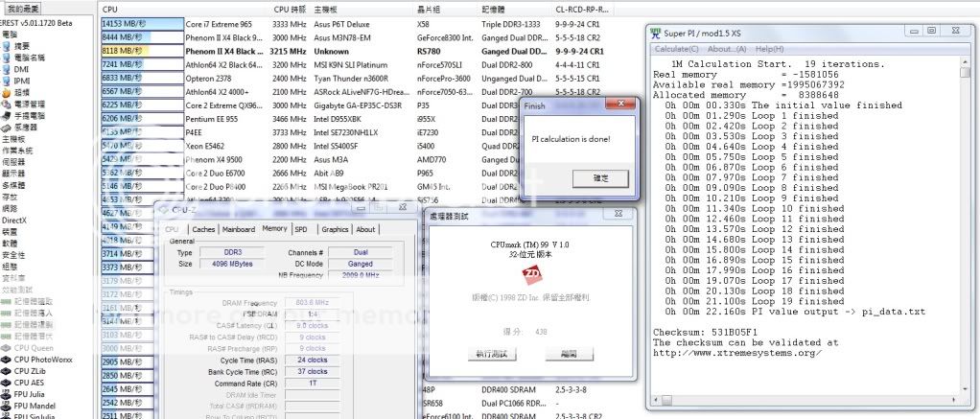Switch to the SPD tab in CPU-Z
The image size is (980, 419).
pos(301,229)
